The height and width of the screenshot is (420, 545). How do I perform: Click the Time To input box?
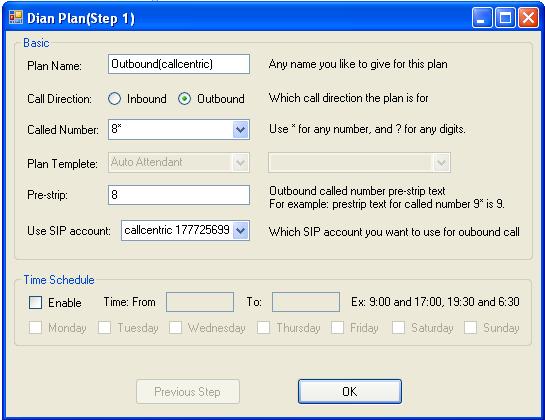click(306, 302)
